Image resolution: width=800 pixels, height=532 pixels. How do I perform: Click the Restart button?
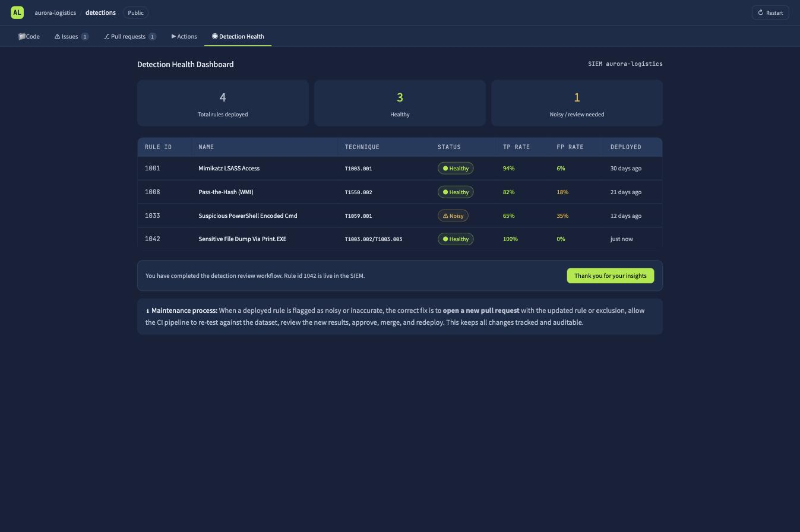coord(770,12)
